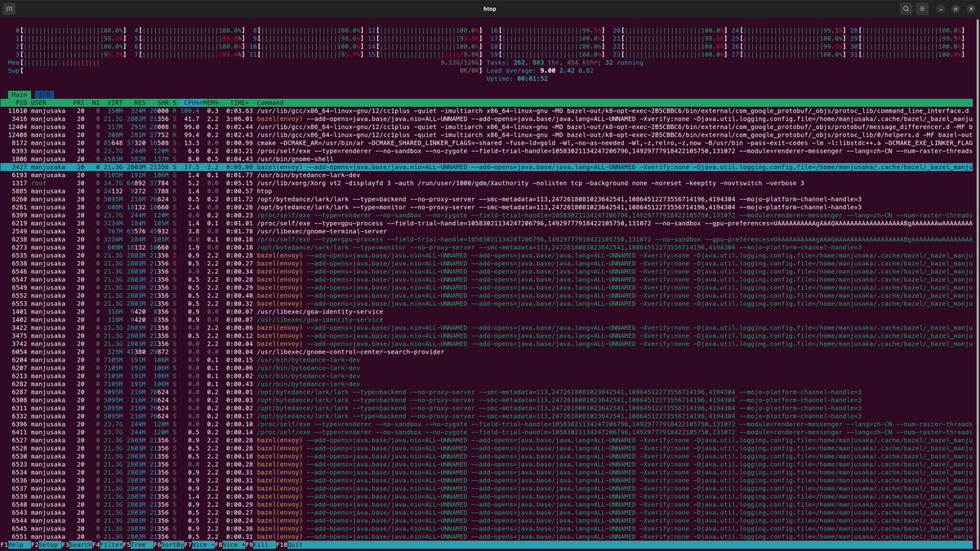This screenshot has width=980, height=551.
Task: Minimize the htop terminal window
Action: [x=948, y=9]
